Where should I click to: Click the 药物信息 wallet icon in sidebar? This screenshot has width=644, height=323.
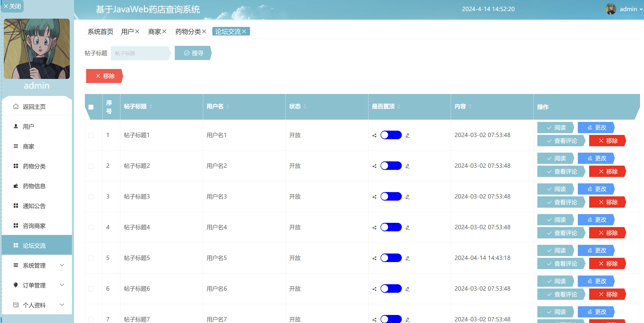[16, 186]
